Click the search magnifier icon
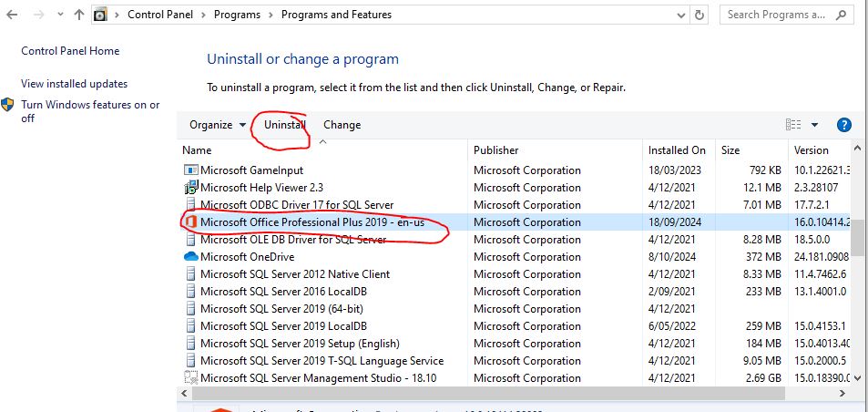The height and width of the screenshot is (412, 868). pos(842,15)
